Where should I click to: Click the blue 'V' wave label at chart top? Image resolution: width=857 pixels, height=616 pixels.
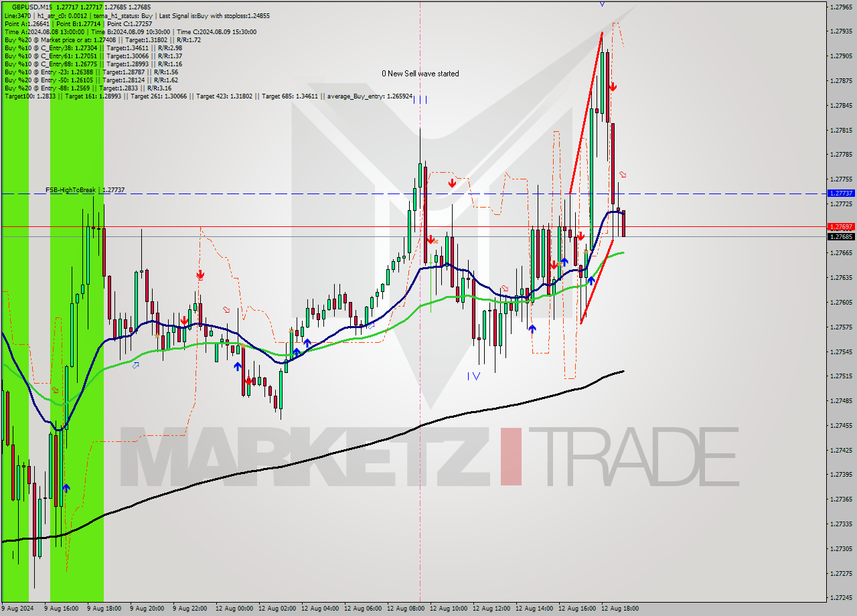pos(602,4)
